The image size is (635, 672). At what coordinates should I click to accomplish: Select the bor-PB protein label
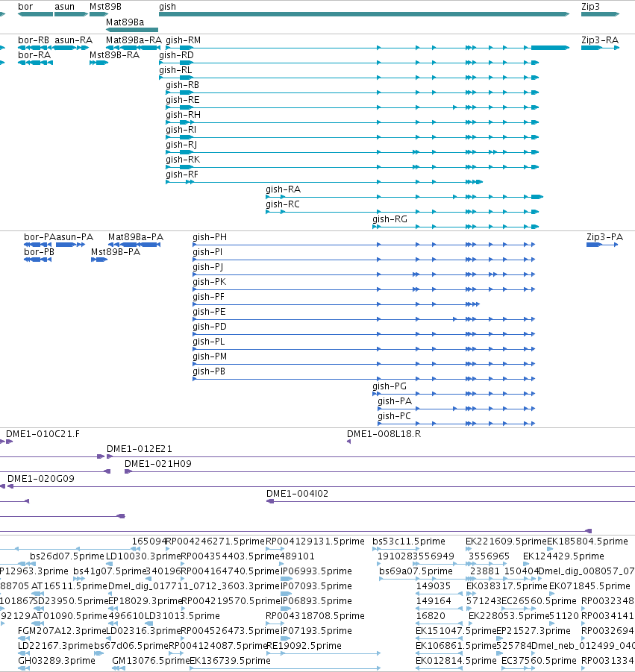39,252
